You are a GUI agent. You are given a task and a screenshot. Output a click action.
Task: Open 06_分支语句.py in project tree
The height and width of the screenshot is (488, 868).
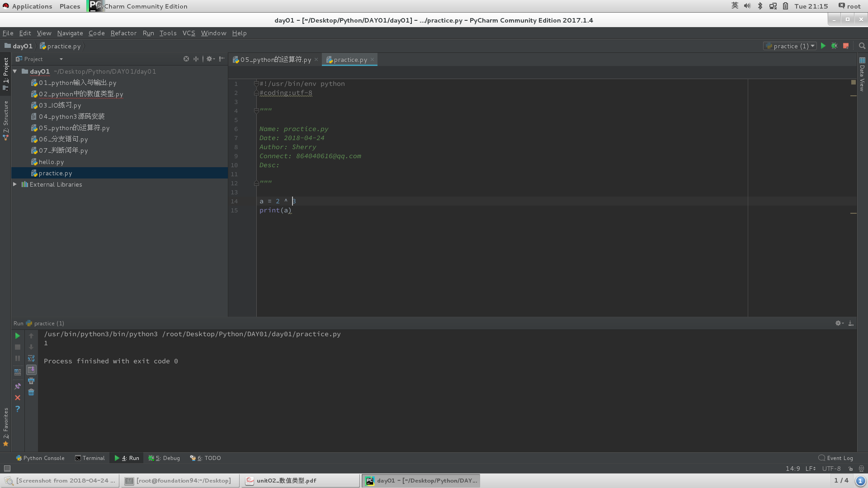pos(63,139)
